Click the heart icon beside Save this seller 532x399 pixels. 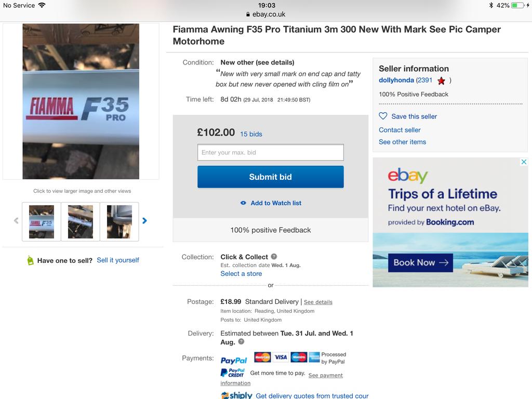coord(383,116)
